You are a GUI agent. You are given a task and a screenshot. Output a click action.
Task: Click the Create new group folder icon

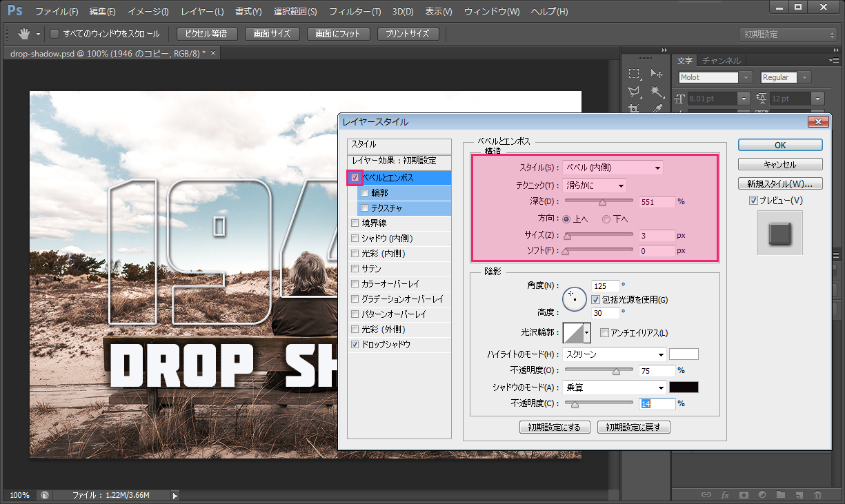click(x=780, y=494)
